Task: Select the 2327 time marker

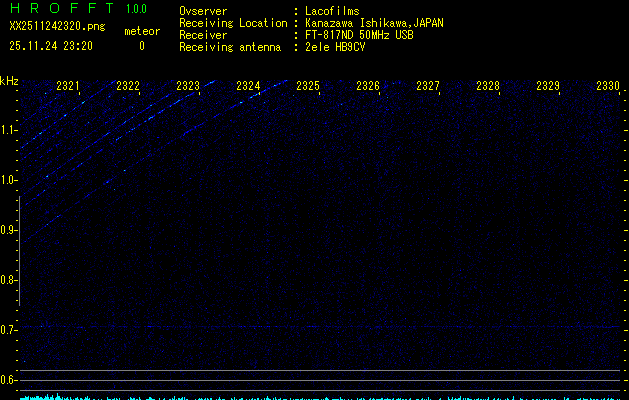Action: [x=428, y=86]
